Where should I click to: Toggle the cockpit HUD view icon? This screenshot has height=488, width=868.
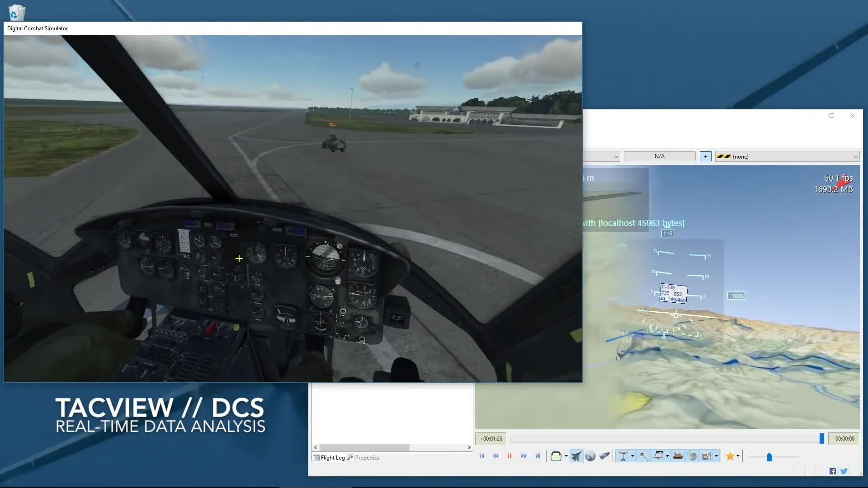[x=556, y=456]
